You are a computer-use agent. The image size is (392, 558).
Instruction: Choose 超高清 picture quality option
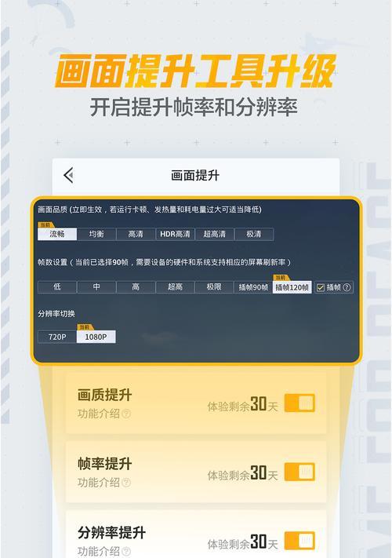coord(214,234)
